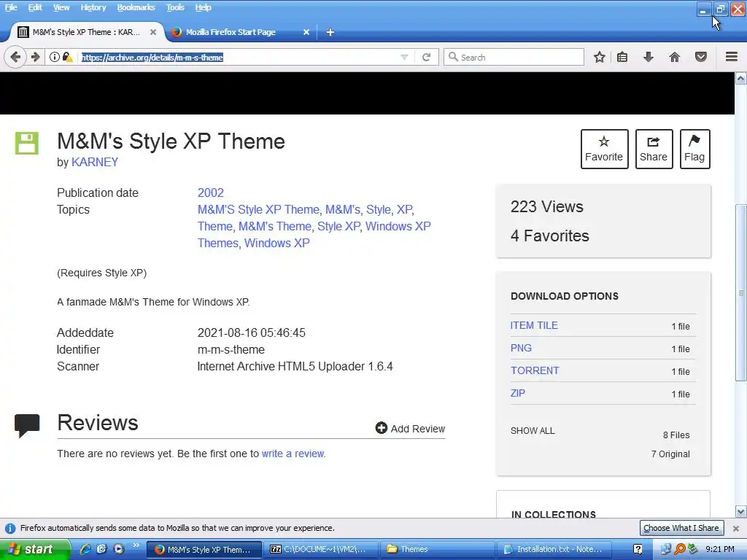Click the Style XP topic link
Image resolution: width=747 pixels, height=560 pixels.
point(338,226)
